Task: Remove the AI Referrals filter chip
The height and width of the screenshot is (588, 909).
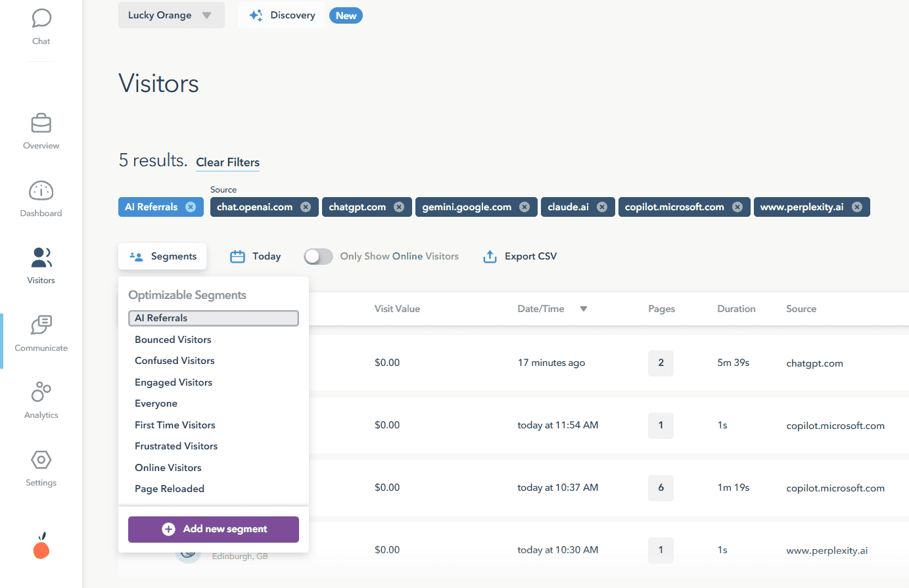Action: [x=191, y=207]
